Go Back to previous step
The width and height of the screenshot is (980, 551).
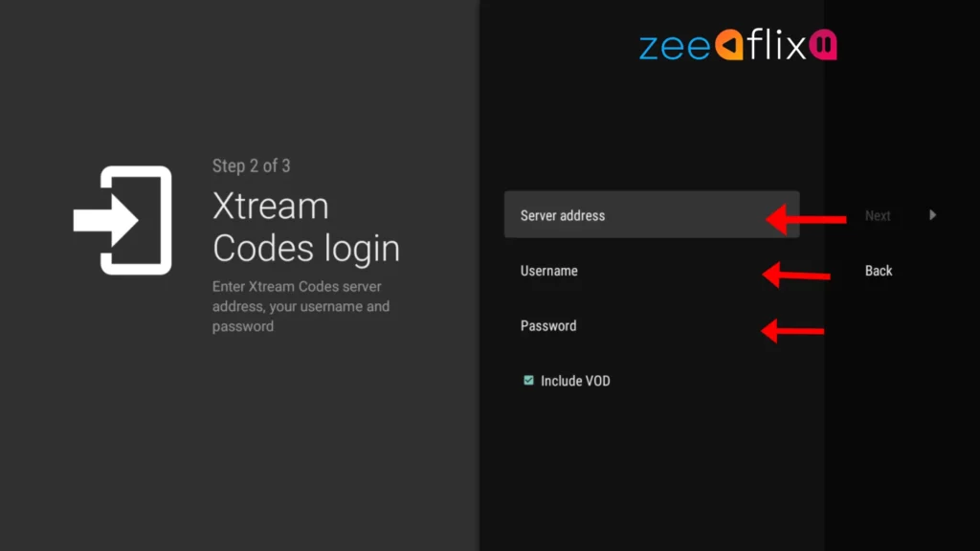coord(879,271)
